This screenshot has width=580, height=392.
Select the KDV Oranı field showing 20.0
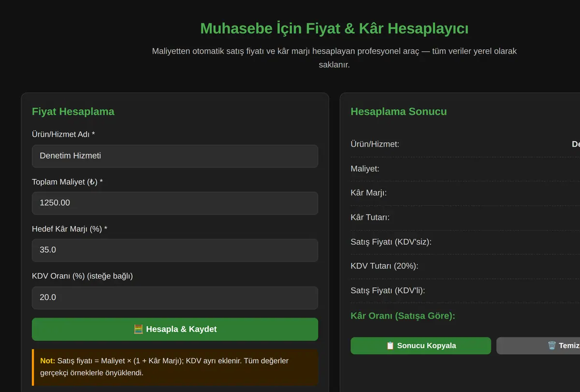click(175, 298)
